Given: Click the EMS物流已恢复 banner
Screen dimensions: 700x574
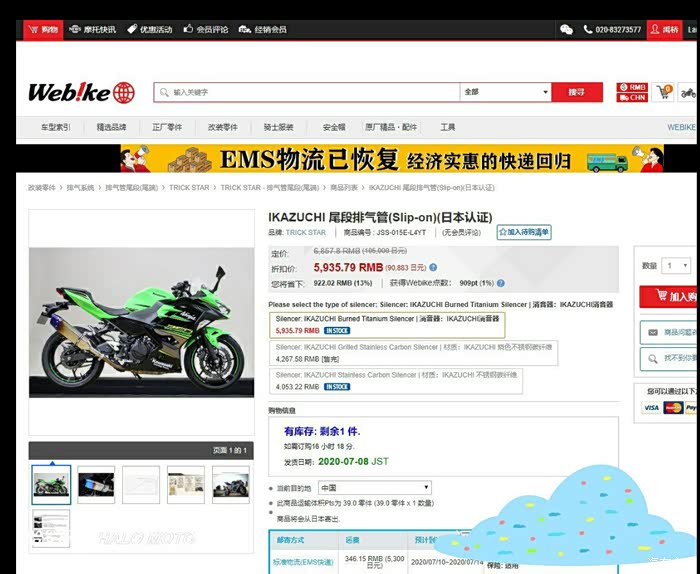Looking at the screenshot, I should [392, 158].
